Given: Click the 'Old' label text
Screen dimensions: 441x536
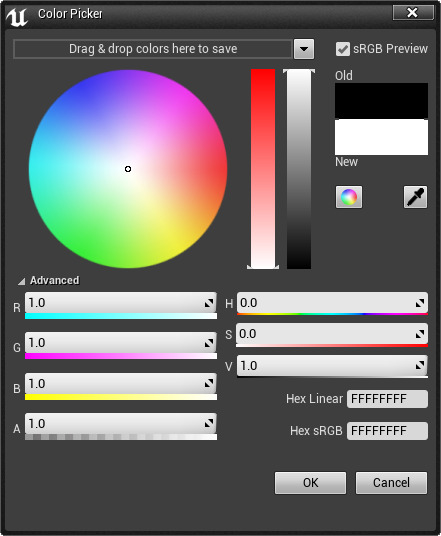Looking at the screenshot, I should [344, 76].
